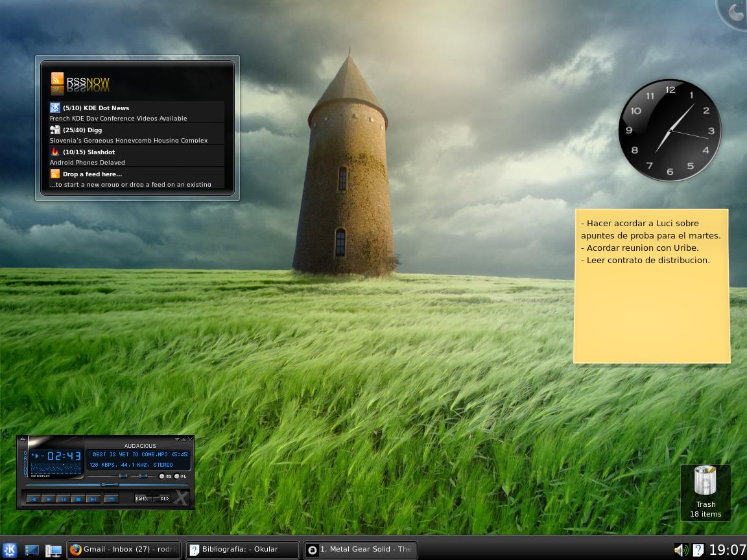Switch to Bibliografía Okular window

(242, 550)
